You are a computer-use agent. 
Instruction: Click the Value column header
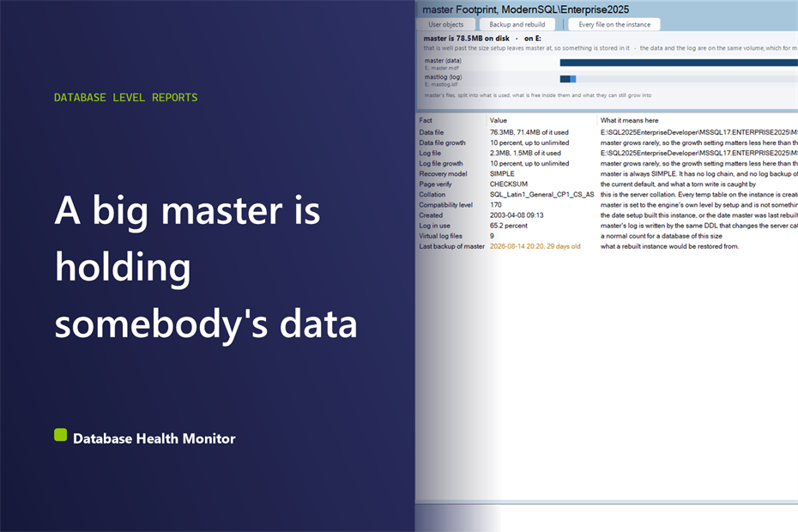[x=499, y=121]
